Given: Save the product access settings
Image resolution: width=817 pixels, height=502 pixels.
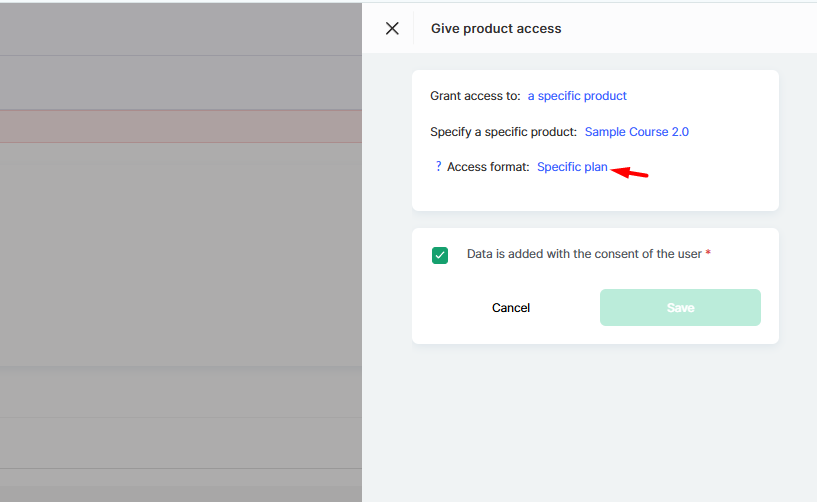Looking at the screenshot, I should [680, 308].
